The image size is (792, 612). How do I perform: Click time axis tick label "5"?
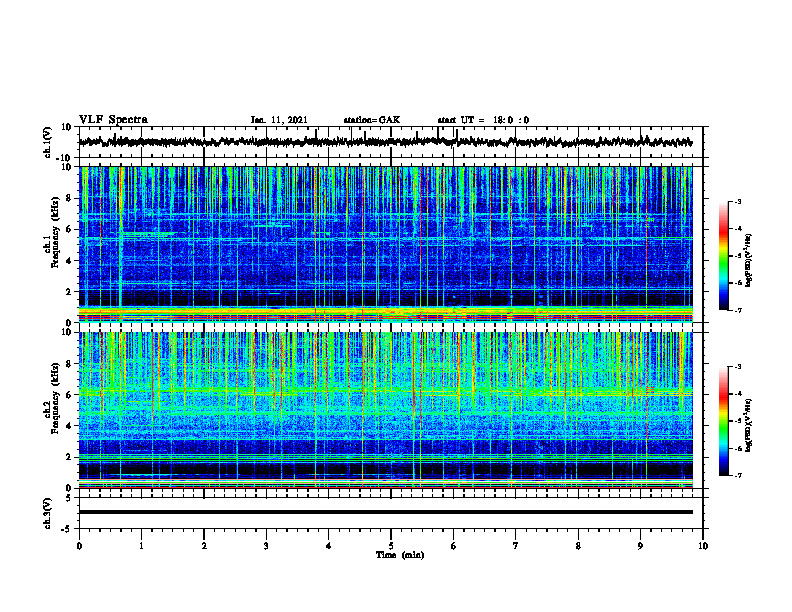click(391, 546)
